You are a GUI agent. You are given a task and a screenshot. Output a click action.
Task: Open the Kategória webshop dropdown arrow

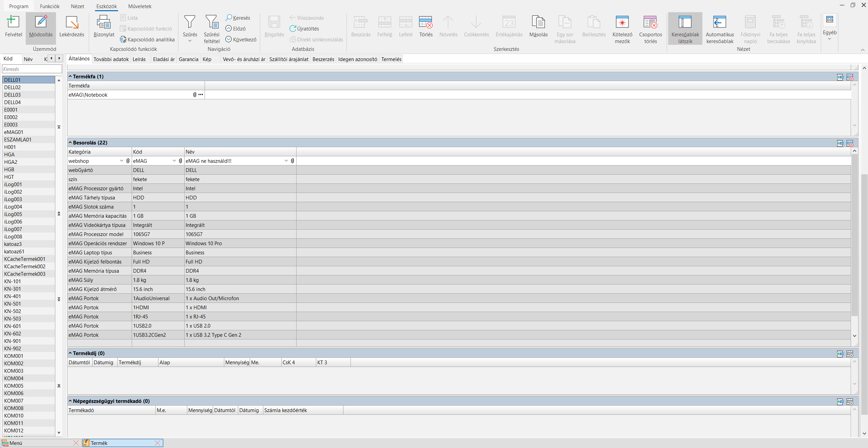[121, 161]
